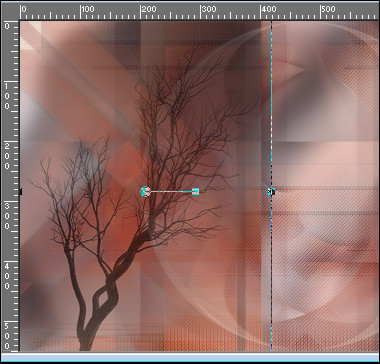Click the circular pivot handle on the tree
The height and width of the screenshot is (364, 380).
click(x=145, y=191)
